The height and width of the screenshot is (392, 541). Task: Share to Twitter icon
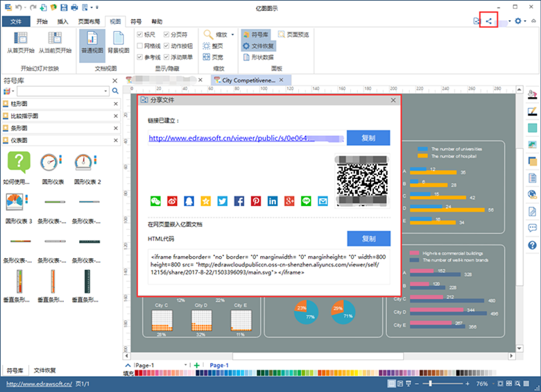pos(223,201)
